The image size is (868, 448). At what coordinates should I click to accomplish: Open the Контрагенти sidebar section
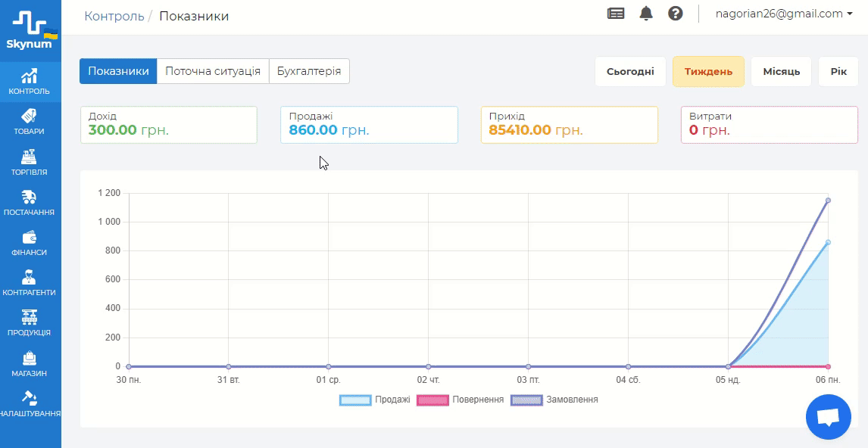click(x=30, y=283)
